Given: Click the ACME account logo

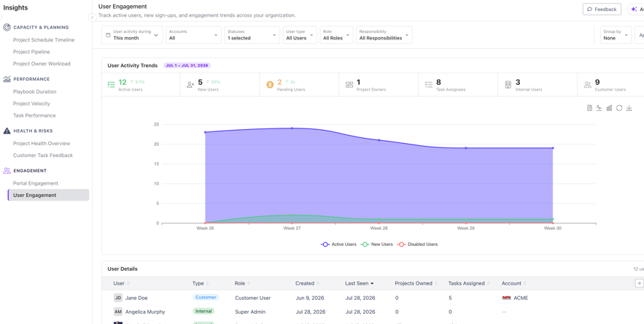Looking at the screenshot, I should pos(506,298).
